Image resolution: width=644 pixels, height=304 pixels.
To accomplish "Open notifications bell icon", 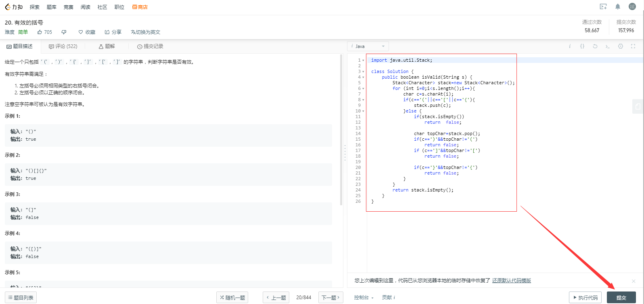I will point(618,6).
